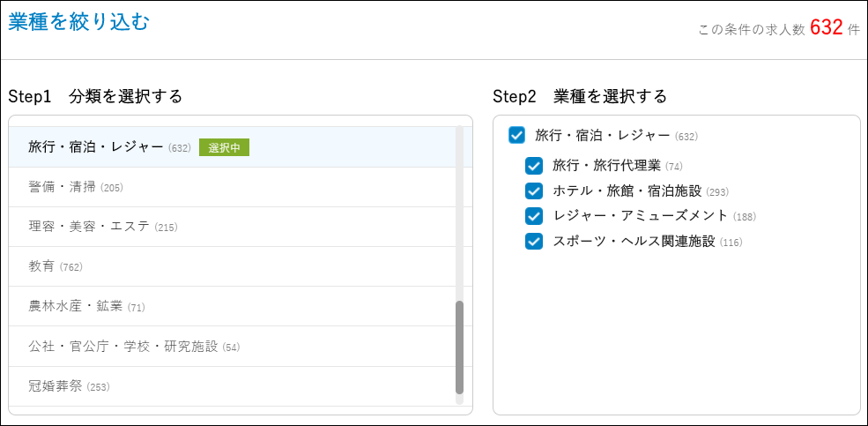Uncheck the 旅行・旅行代理業 checkbox
868x426 pixels.
point(534,166)
